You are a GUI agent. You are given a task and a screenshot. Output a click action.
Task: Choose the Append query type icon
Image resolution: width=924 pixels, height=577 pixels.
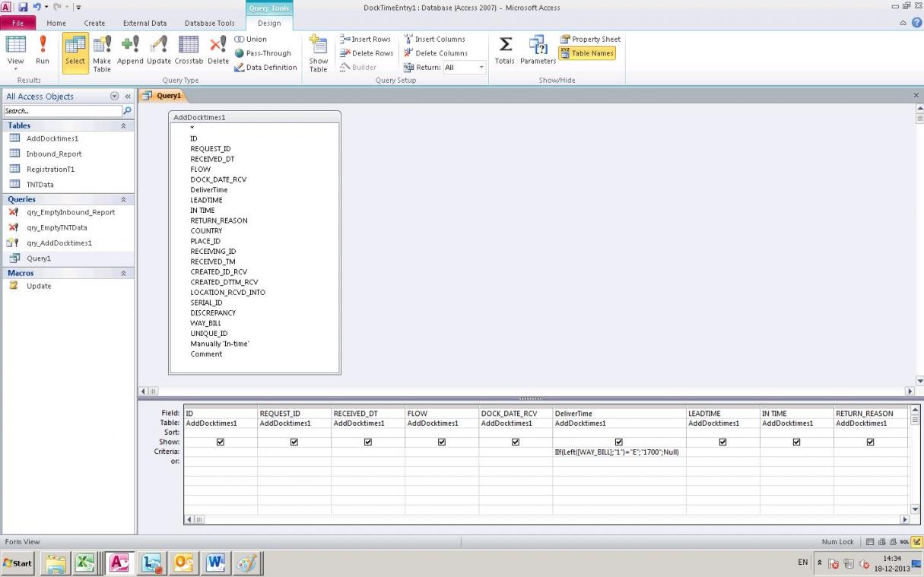tap(130, 51)
